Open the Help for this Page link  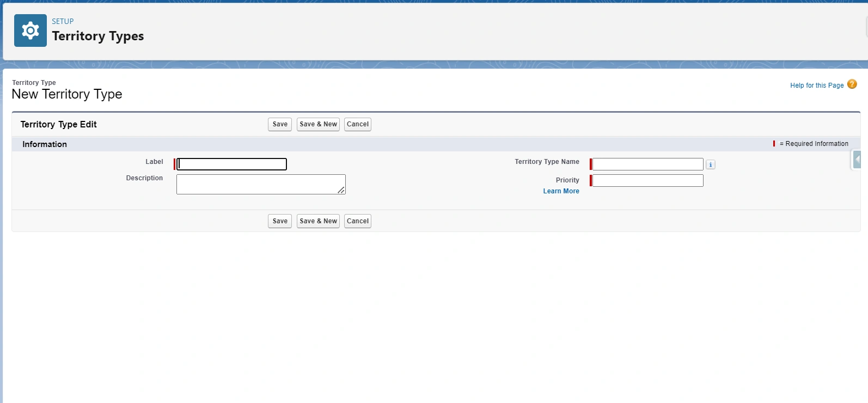tap(816, 86)
